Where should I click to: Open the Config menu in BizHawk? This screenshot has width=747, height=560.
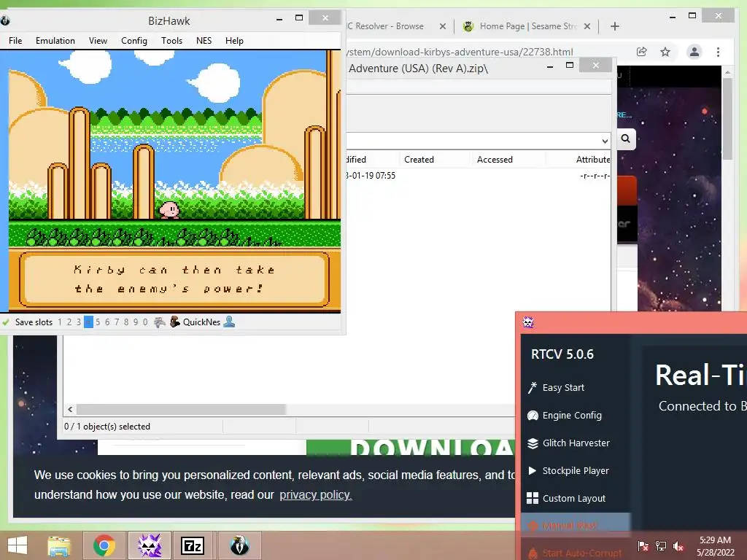tap(134, 41)
